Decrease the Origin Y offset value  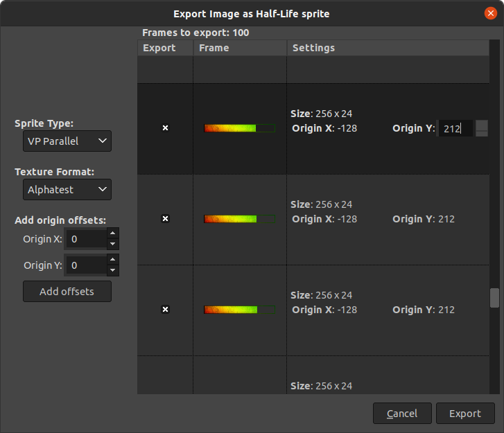pyautogui.click(x=113, y=270)
